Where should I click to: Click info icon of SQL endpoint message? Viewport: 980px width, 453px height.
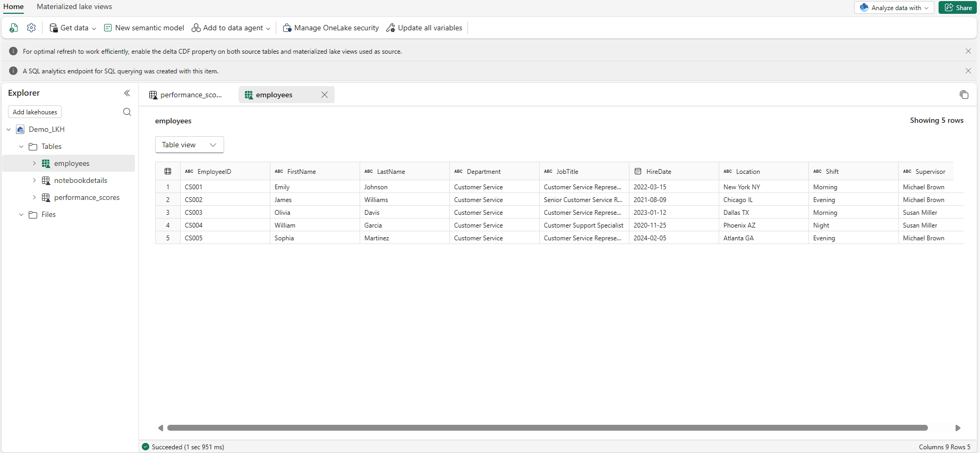tap(13, 71)
